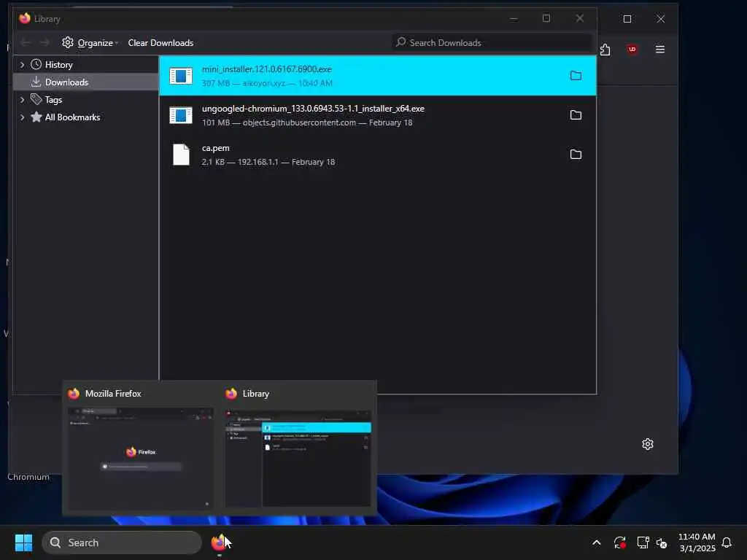This screenshot has height=560, width=747.
Task: Click mini_installer exe file icon
Action: (x=181, y=76)
